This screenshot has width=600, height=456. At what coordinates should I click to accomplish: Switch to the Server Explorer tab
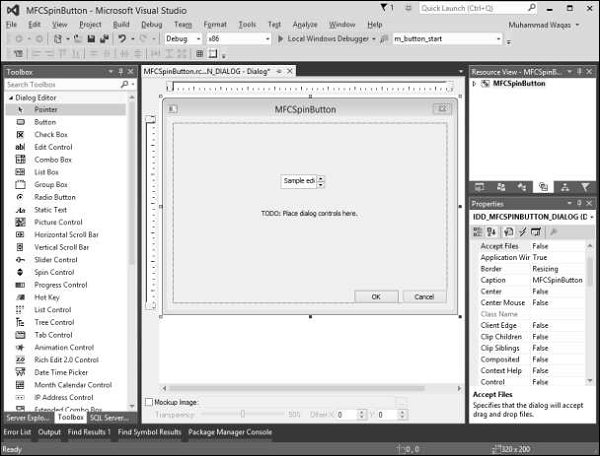(x=28, y=417)
